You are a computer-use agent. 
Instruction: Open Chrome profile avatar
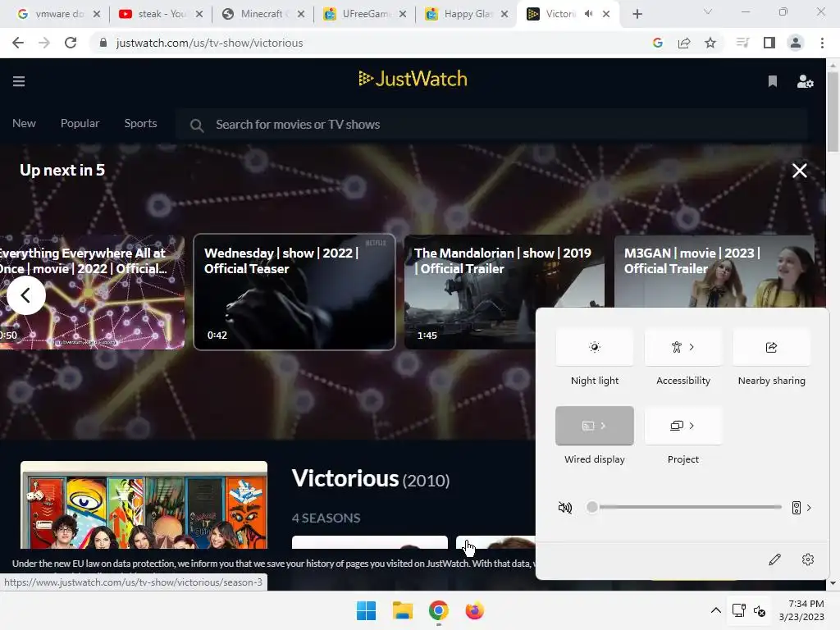[x=796, y=43]
